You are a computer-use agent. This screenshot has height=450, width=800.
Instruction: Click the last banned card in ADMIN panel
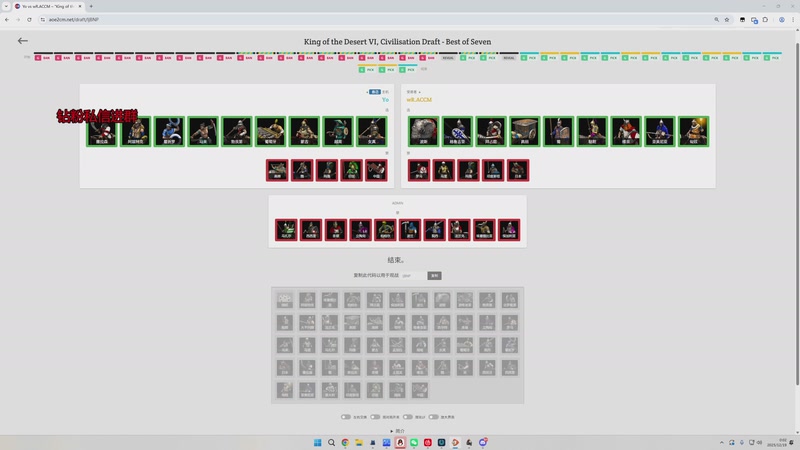[x=509, y=230]
